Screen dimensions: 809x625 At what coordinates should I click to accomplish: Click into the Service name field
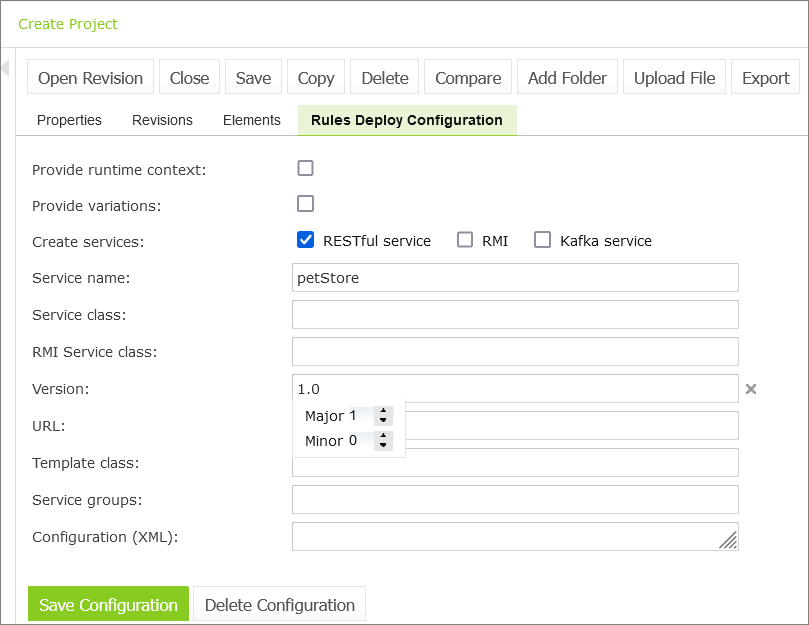click(x=515, y=278)
